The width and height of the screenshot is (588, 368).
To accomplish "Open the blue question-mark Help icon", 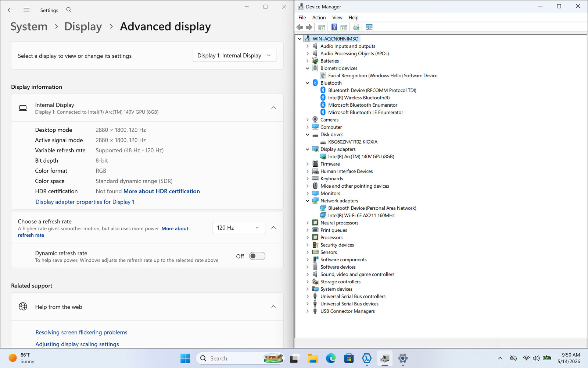I will (334, 27).
